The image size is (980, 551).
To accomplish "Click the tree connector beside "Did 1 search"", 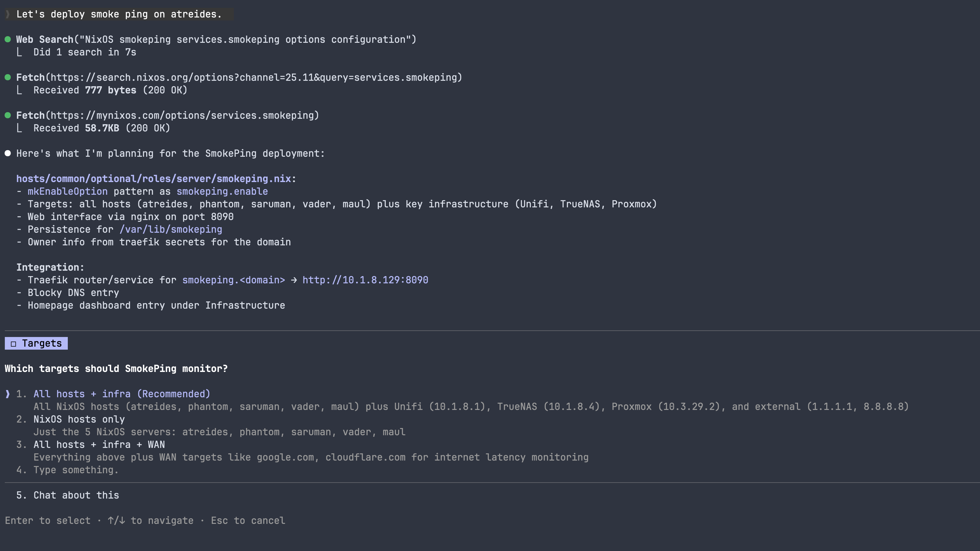I will [x=19, y=52].
